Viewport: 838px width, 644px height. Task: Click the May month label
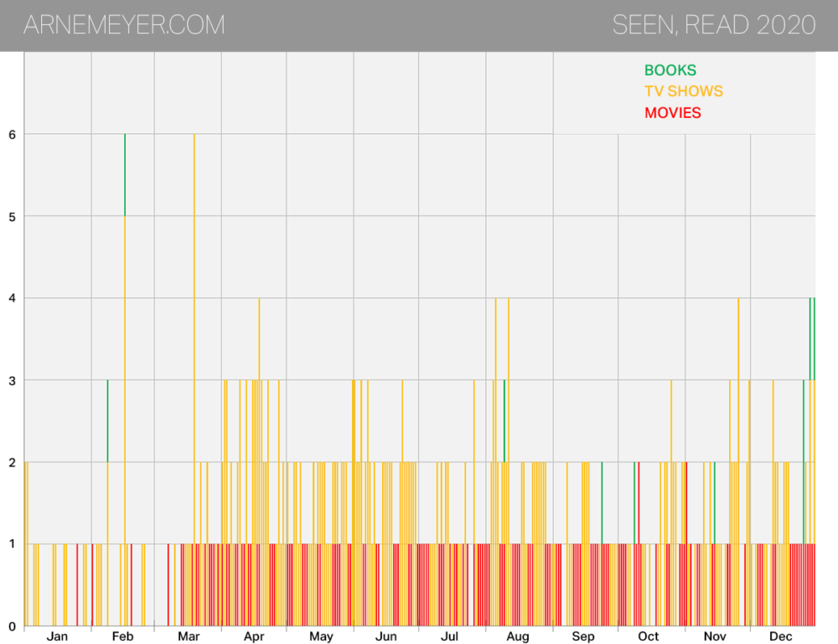321,636
